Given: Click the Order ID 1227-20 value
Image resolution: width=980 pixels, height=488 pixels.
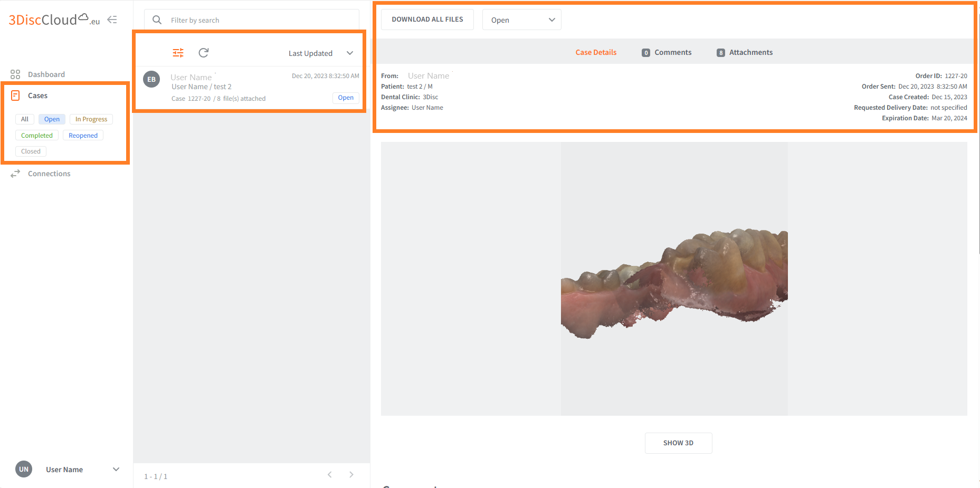Looking at the screenshot, I should pyautogui.click(x=956, y=76).
